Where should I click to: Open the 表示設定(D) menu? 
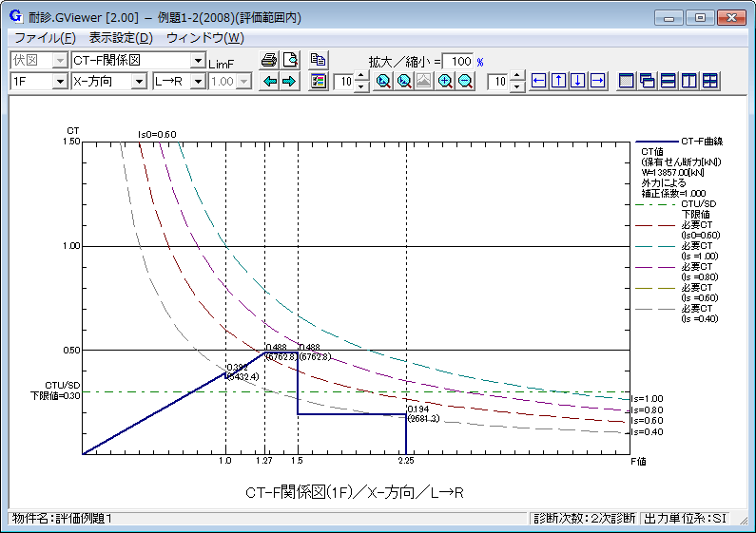click(121, 38)
